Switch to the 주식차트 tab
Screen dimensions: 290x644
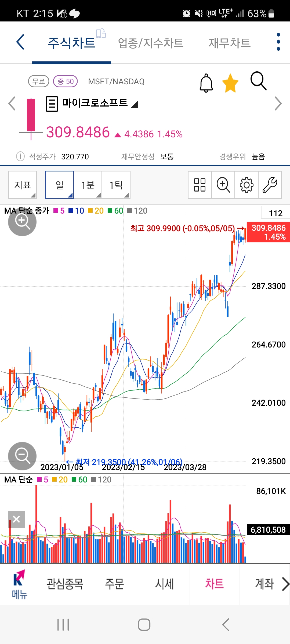pos(72,43)
